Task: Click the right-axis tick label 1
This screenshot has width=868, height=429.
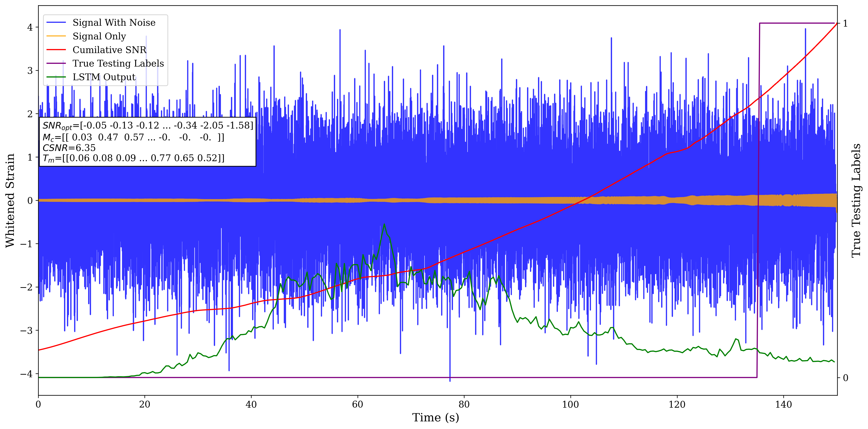Action: [845, 23]
